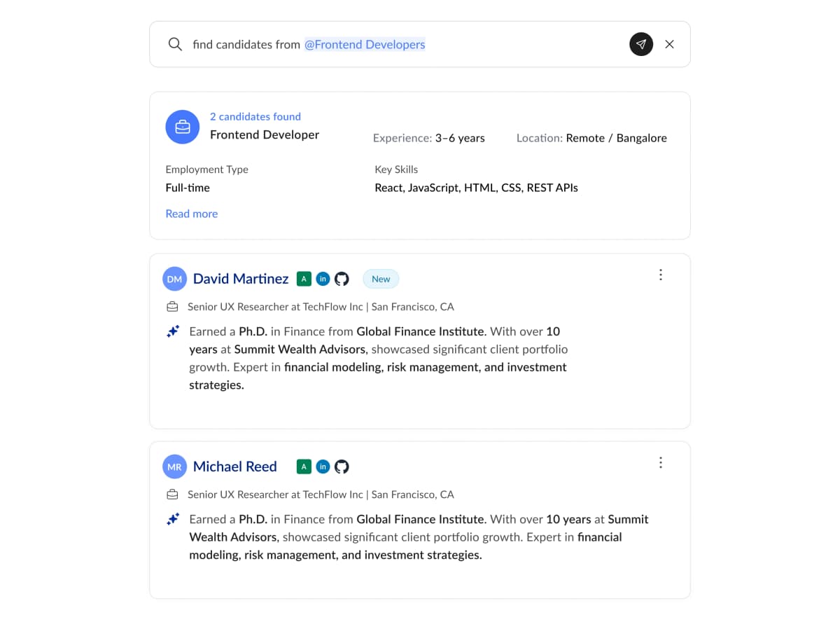This screenshot has width=840, height=622.
Task: Click Michael Reed's MR avatar circle
Action: (x=174, y=466)
